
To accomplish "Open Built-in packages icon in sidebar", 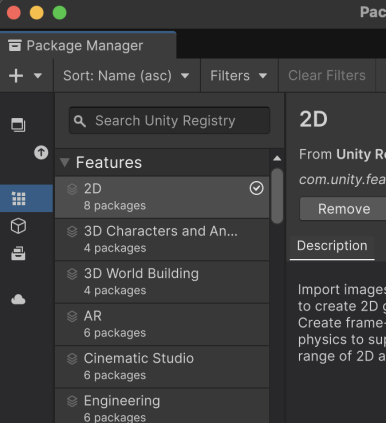I will (x=18, y=253).
